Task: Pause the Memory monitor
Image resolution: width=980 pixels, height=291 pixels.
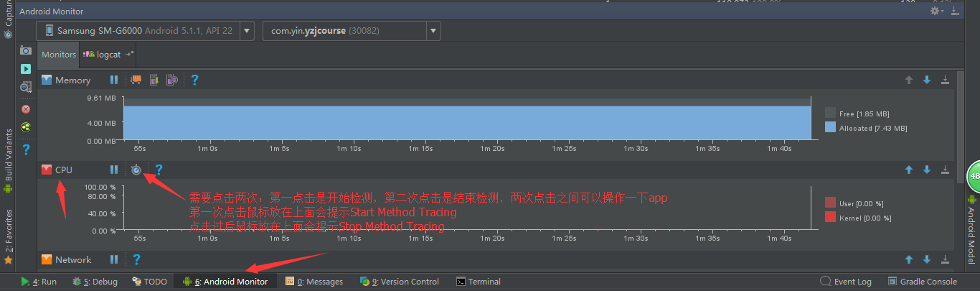Action: [114, 80]
